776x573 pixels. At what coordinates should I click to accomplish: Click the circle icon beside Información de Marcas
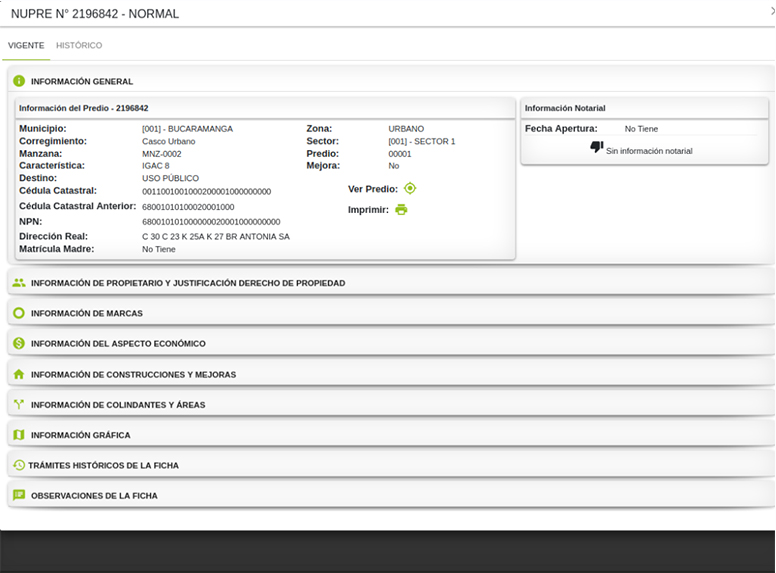[19, 313]
